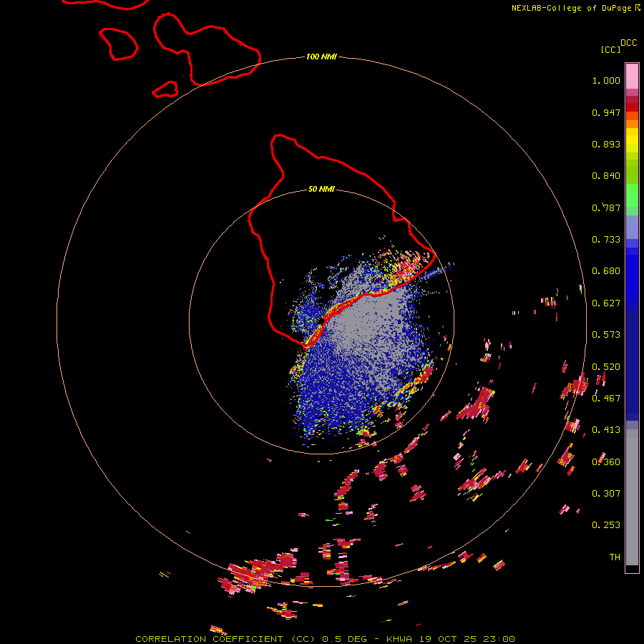
Task: Click the 0.413 scale value
Action: click(x=606, y=430)
